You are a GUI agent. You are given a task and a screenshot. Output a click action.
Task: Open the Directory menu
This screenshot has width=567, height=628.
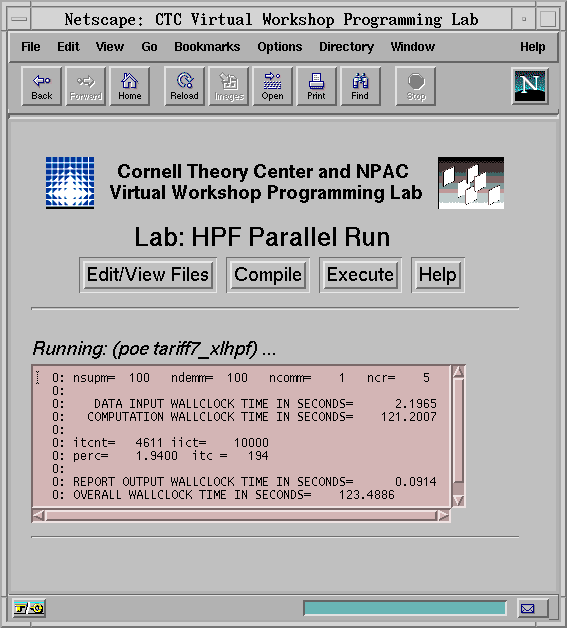[346, 47]
